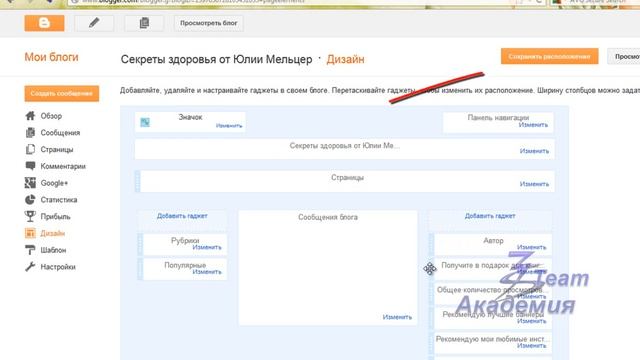Open the Мои блоги link

click(51, 57)
